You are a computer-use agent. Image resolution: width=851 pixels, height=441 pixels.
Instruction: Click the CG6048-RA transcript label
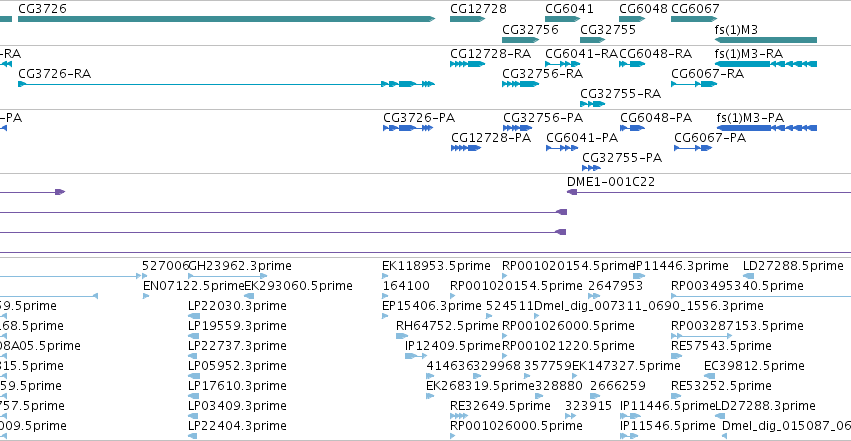pos(656,54)
